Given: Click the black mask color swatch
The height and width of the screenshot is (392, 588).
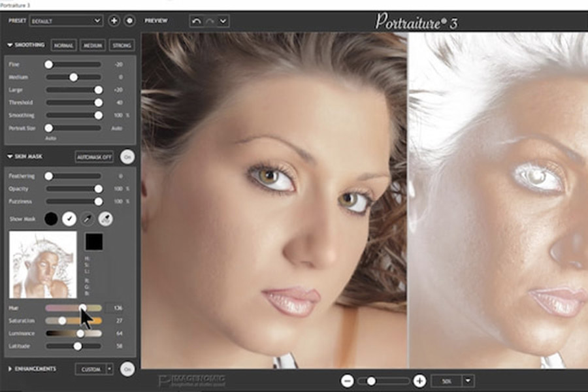Looking at the screenshot, I should (x=94, y=242).
